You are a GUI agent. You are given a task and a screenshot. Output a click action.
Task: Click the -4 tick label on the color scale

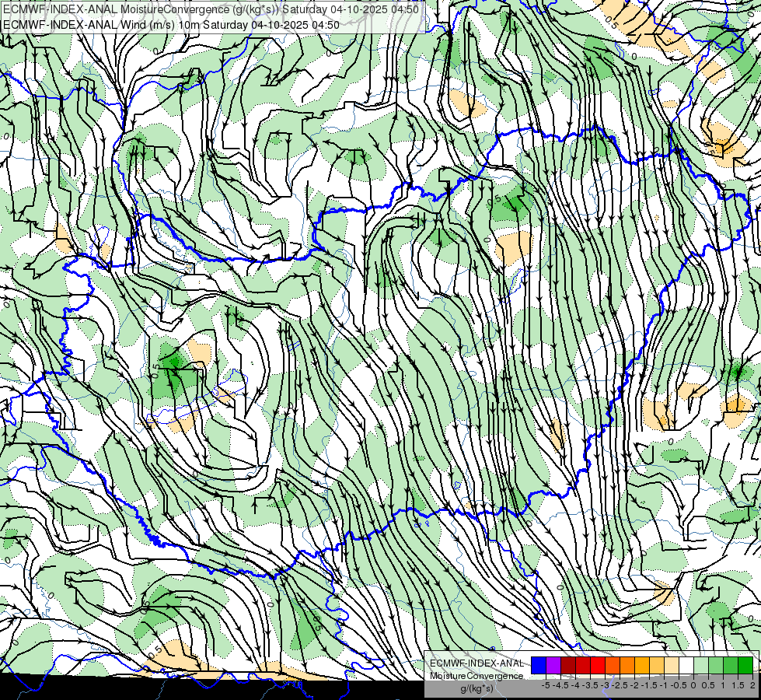(x=575, y=685)
